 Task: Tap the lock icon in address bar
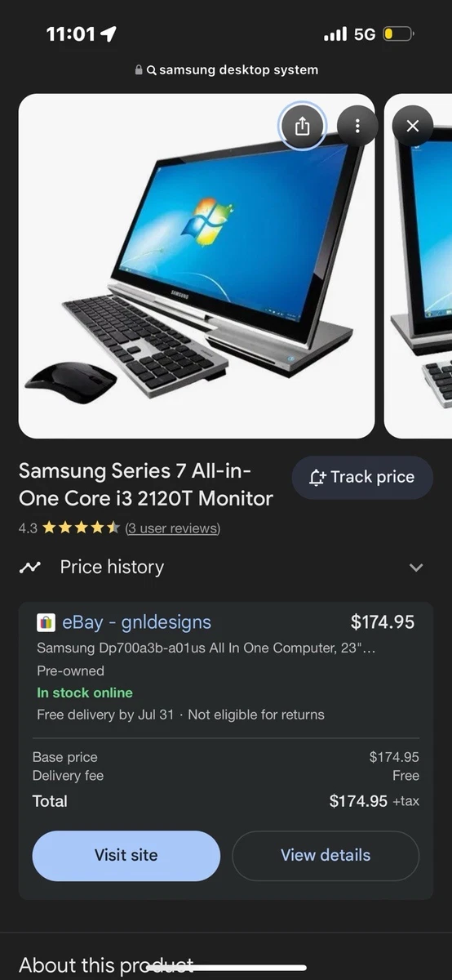pyautogui.click(x=139, y=70)
